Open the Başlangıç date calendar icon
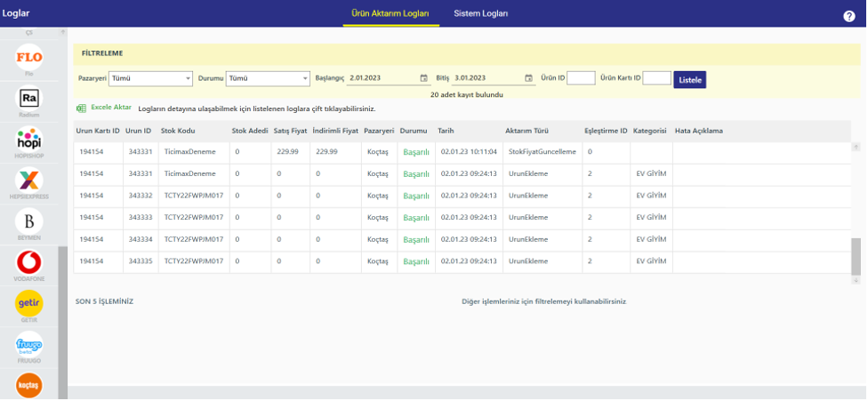This screenshot has height=401, width=868. point(424,78)
